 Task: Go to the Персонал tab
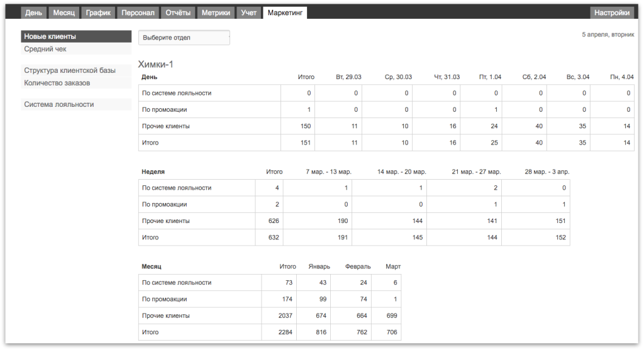pyautogui.click(x=138, y=13)
